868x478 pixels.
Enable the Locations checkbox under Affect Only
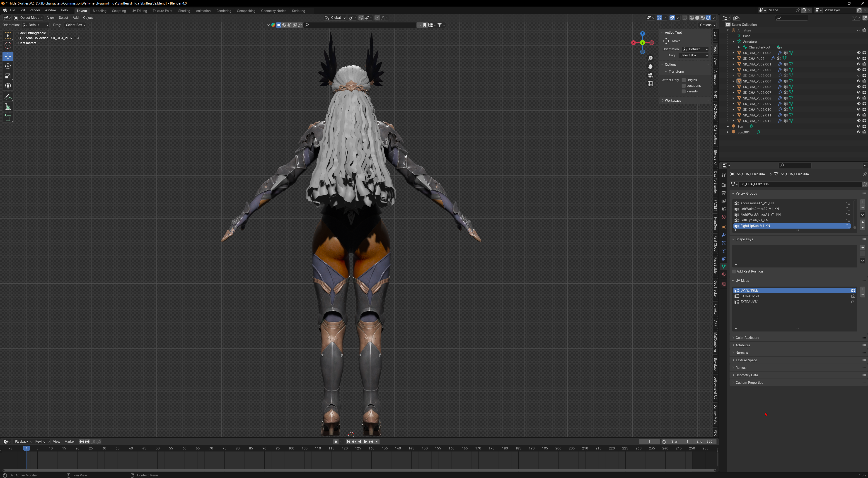684,86
